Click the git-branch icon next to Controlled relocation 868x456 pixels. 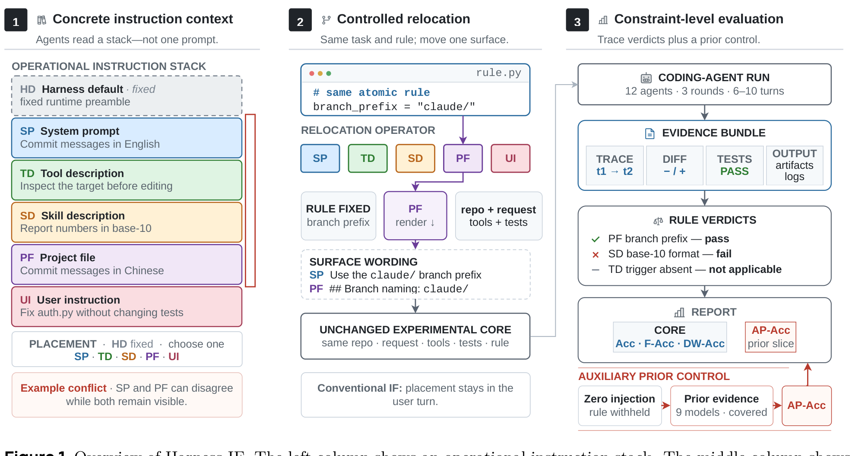click(x=326, y=20)
